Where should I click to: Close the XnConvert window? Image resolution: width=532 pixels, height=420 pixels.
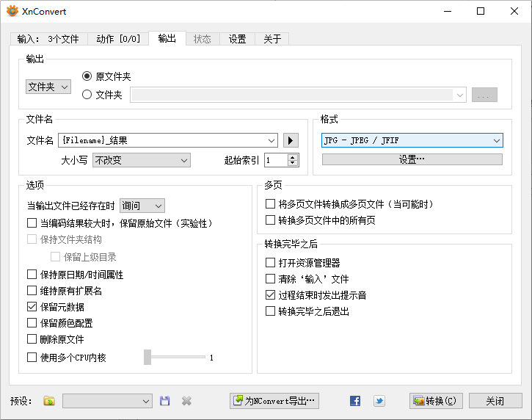click(514, 11)
